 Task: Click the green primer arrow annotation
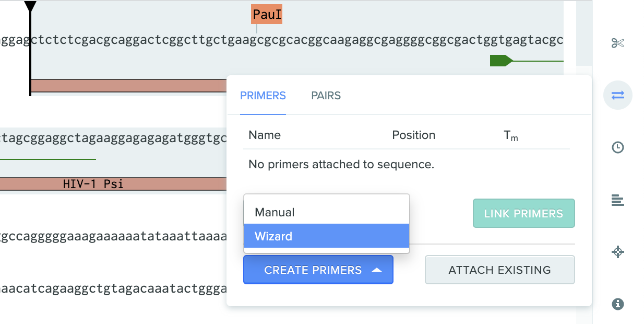tap(501, 61)
